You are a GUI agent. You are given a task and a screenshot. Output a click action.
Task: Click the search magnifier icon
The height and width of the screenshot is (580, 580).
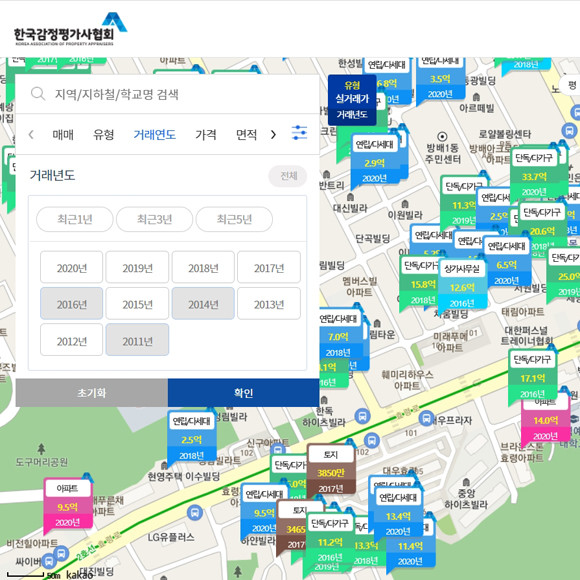coord(38,94)
